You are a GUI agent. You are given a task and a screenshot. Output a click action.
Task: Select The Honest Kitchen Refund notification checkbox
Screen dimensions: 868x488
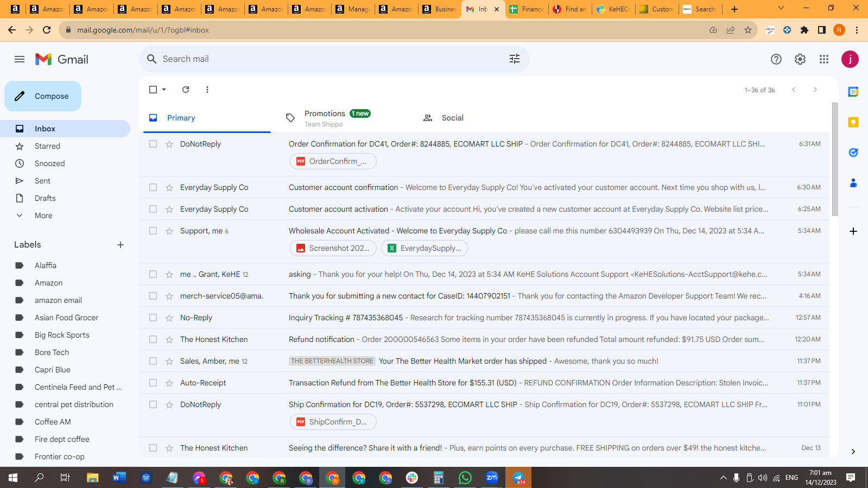tap(153, 339)
